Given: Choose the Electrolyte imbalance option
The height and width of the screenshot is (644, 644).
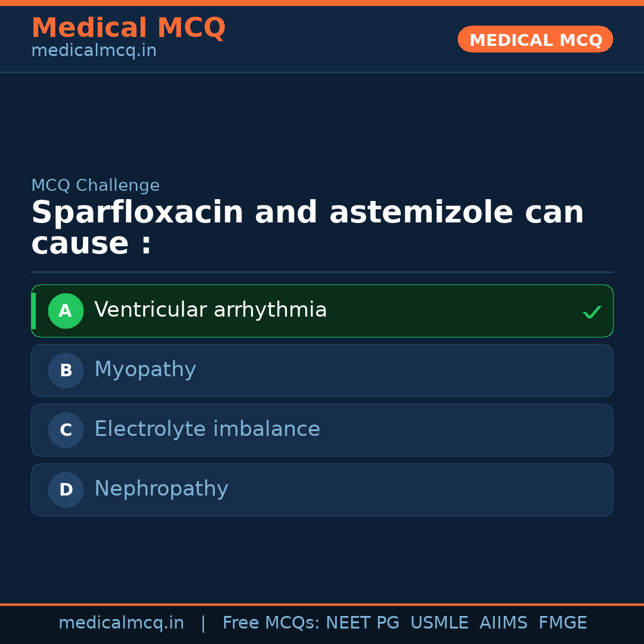Looking at the screenshot, I should coord(207,429).
